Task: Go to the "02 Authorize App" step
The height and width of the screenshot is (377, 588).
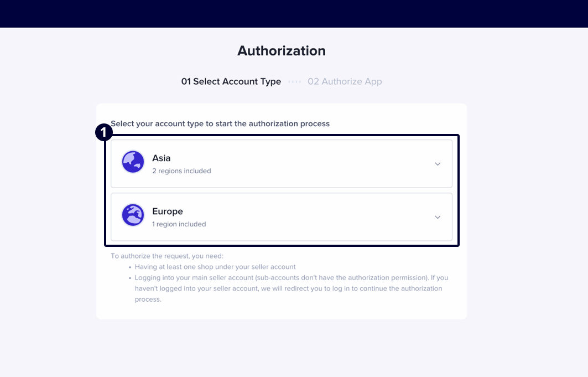Action: [x=345, y=82]
